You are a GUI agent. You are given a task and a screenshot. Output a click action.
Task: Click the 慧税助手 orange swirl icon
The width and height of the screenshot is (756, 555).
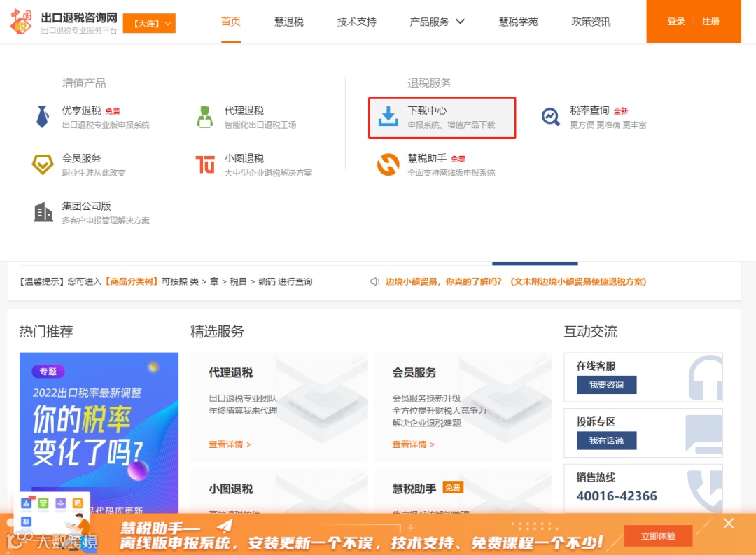[388, 164]
